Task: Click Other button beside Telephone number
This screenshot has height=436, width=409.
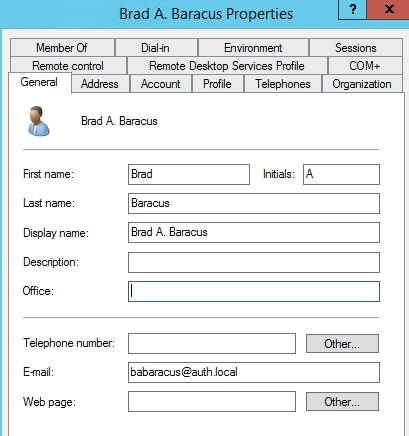Action: (x=342, y=343)
